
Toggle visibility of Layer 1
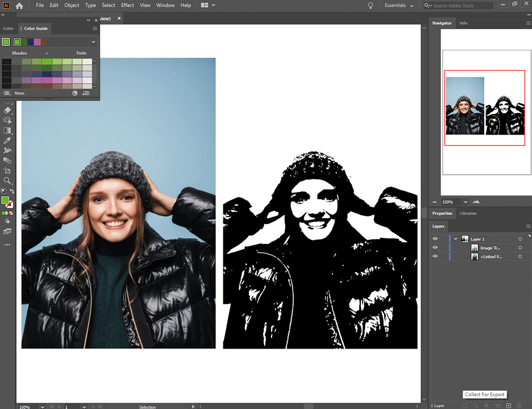tap(435, 239)
